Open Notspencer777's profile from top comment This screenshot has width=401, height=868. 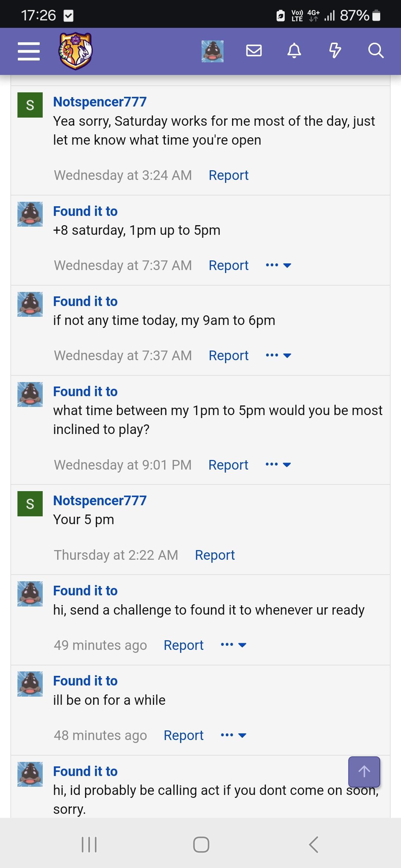click(100, 102)
